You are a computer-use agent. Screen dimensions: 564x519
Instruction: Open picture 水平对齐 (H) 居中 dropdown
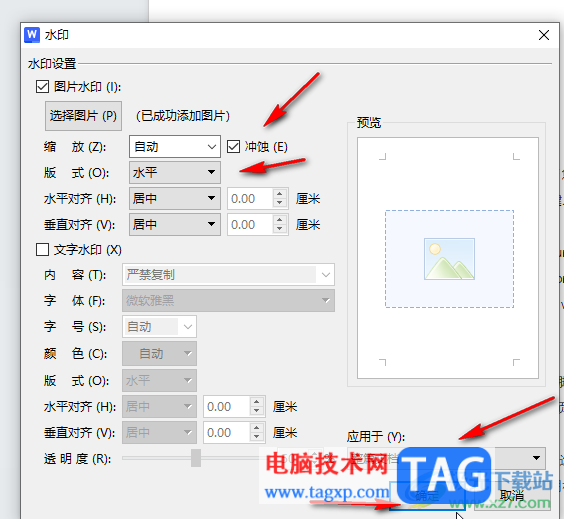coord(175,199)
